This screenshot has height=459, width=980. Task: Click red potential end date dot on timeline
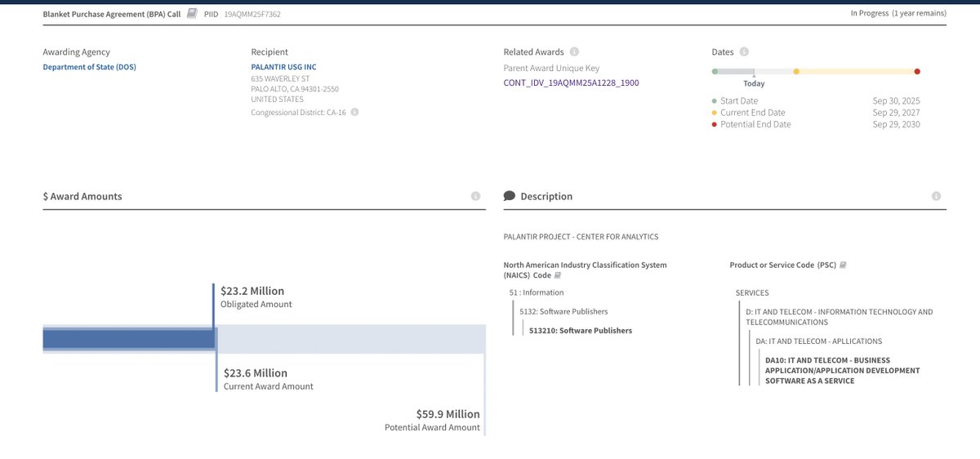click(x=917, y=72)
